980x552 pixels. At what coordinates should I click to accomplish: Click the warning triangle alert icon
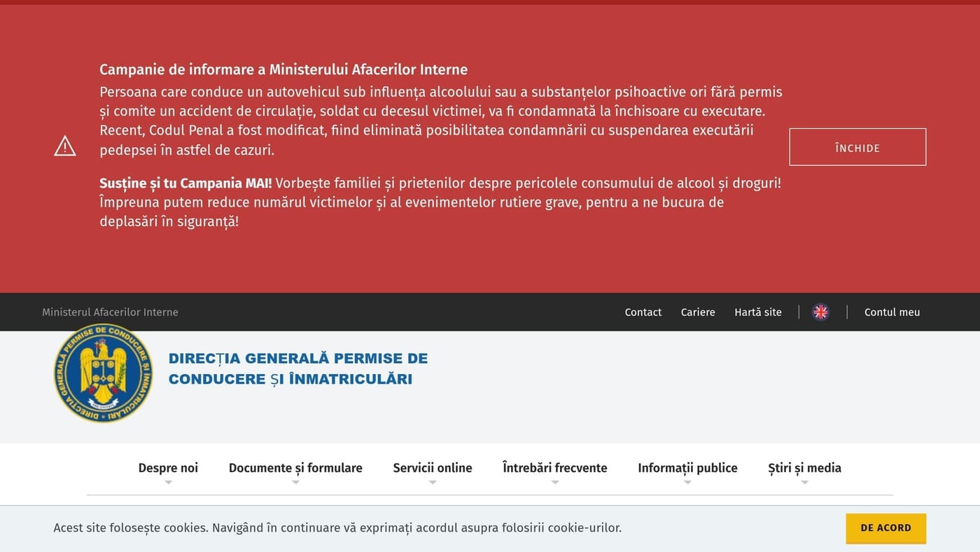click(65, 146)
